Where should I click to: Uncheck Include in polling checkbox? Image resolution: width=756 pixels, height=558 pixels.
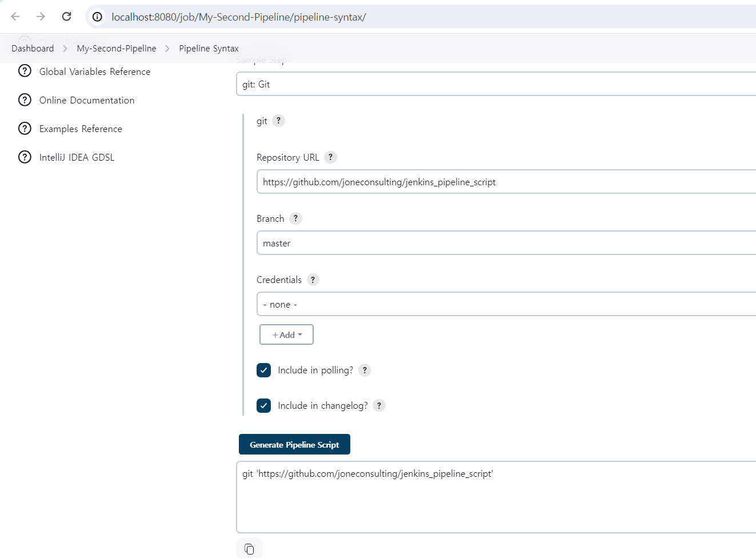tap(263, 370)
